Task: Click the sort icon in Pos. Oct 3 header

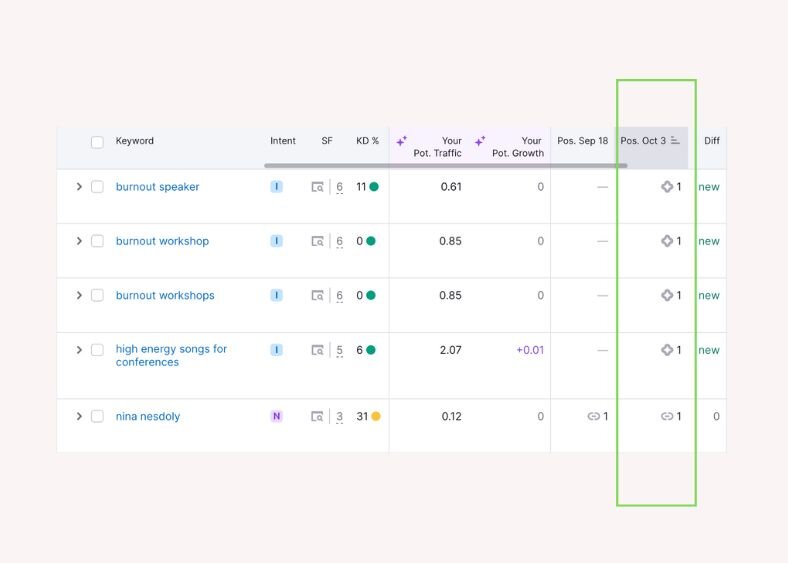Action: (676, 141)
